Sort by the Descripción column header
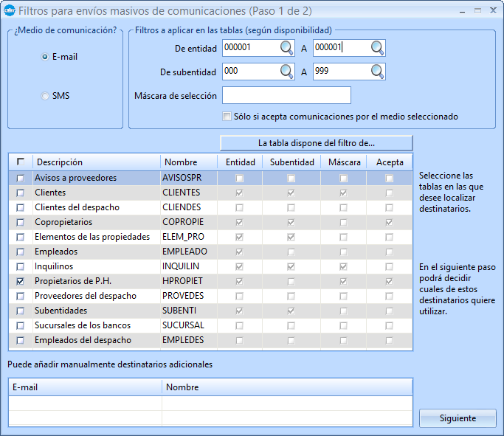Image resolution: width=504 pixels, height=436 pixels. pyautogui.click(x=96, y=162)
